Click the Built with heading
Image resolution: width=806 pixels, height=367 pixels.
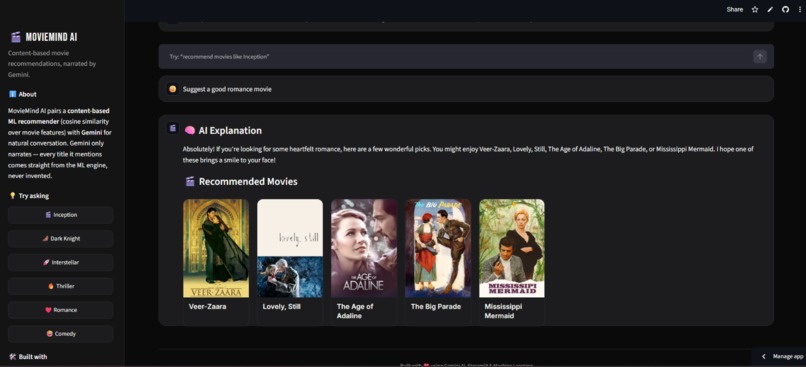coord(33,357)
